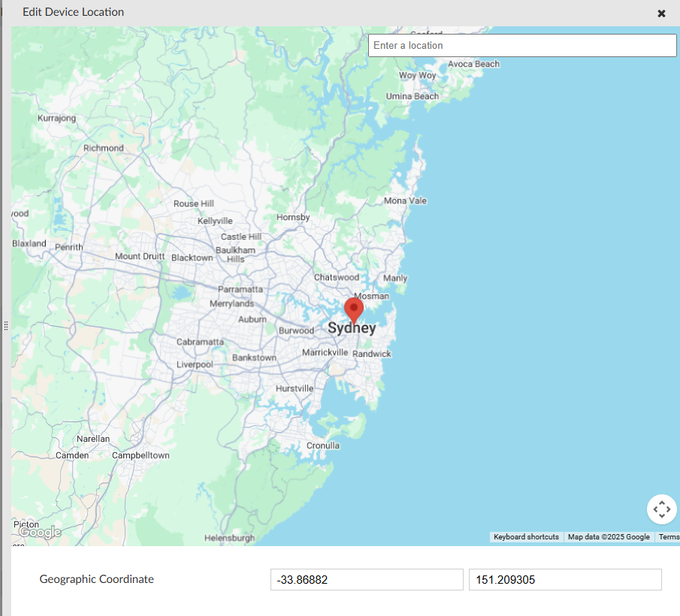The height and width of the screenshot is (616, 680).
Task: Open Keyboard shortcuts link on map
Action: tap(526, 536)
